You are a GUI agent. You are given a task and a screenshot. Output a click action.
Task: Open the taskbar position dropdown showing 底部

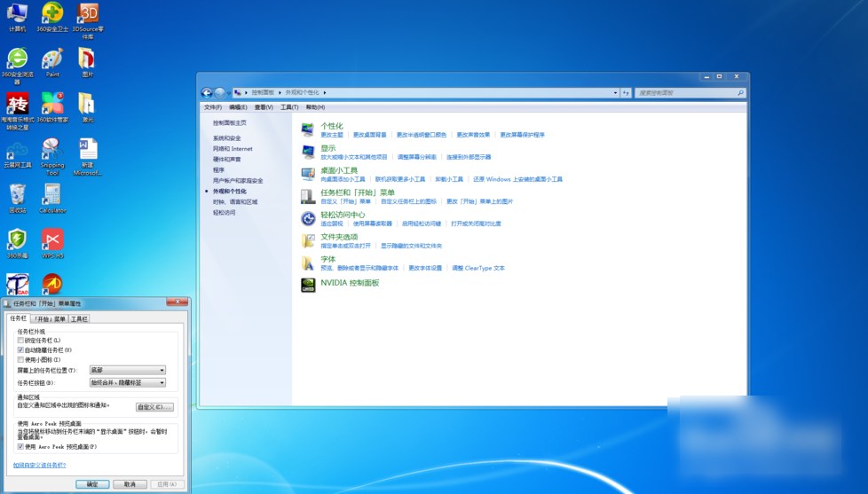[x=128, y=370]
